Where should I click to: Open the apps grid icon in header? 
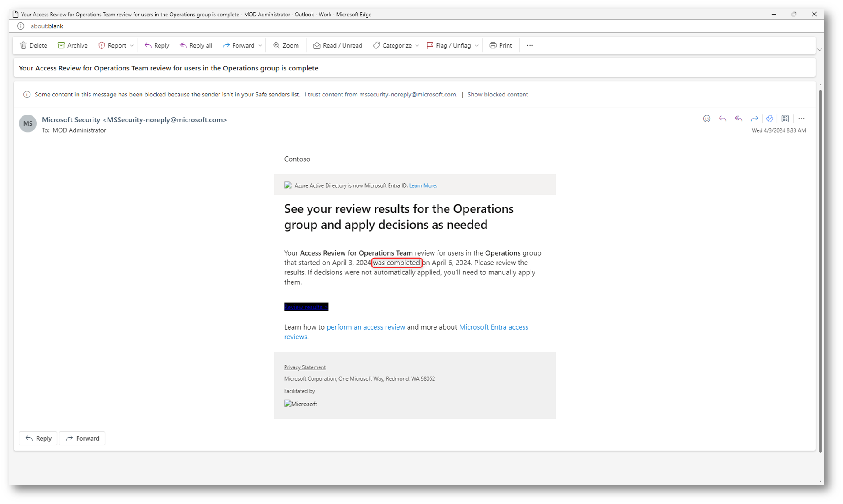pyautogui.click(x=785, y=119)
